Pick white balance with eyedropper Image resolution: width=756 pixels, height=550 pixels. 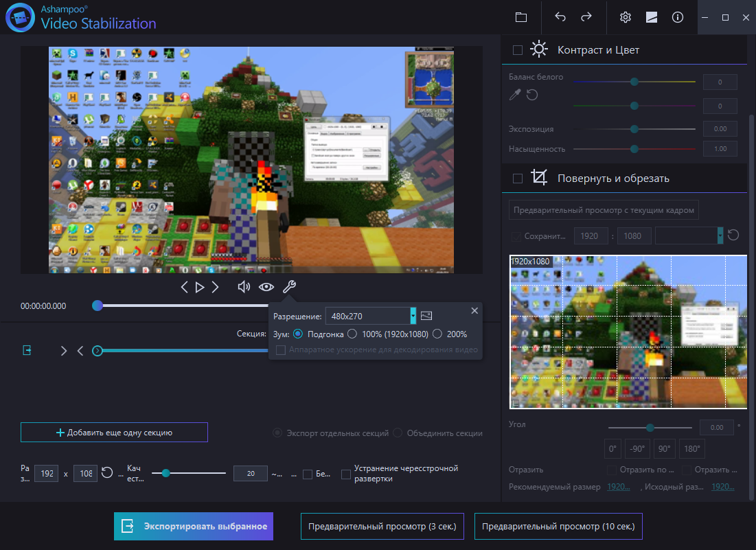click(x=515, y=95)
